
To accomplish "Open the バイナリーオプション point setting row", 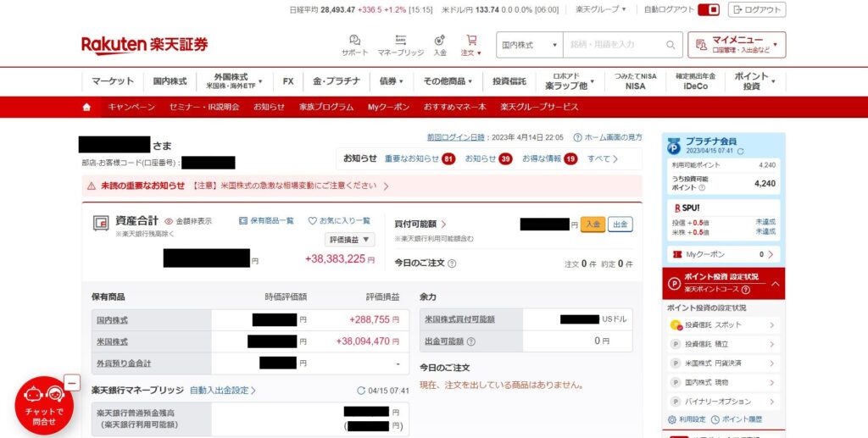I will tap(724, 402).
